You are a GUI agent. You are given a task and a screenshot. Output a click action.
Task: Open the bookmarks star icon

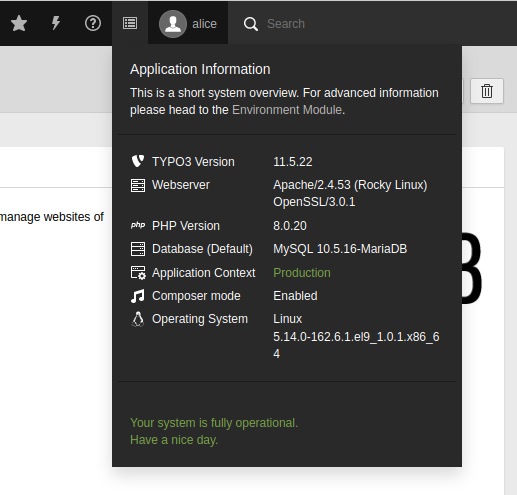tap(19, 23)
